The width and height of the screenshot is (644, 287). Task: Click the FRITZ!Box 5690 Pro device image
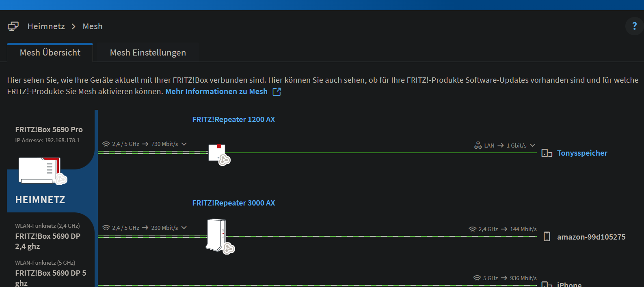tap(43, 171)
